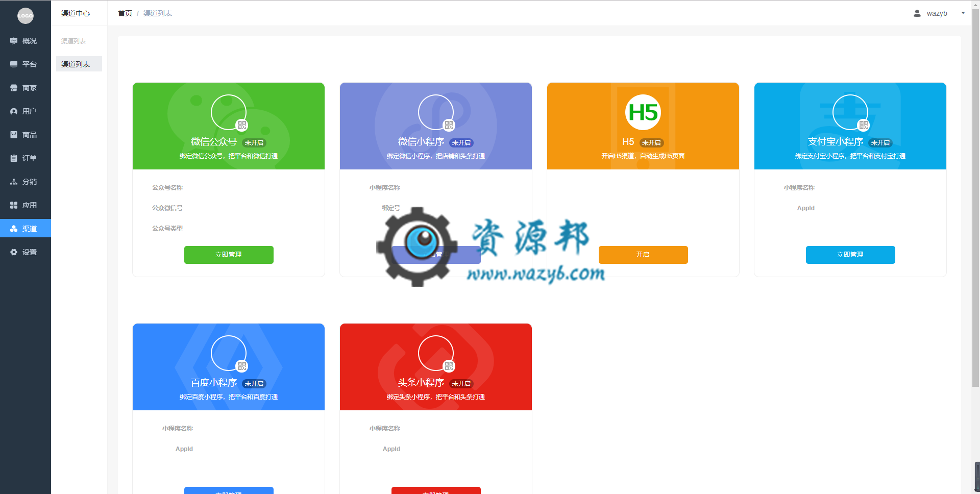Click the 未开启 badge on H5
Screen dimensions: 980x494
point(651,143)
